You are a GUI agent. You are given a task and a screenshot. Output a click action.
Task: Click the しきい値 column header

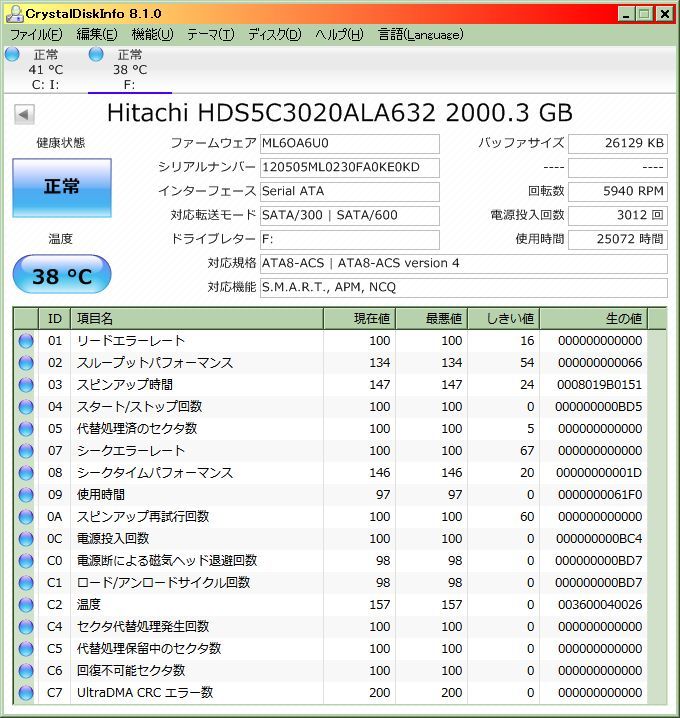[x=503, y=319]
